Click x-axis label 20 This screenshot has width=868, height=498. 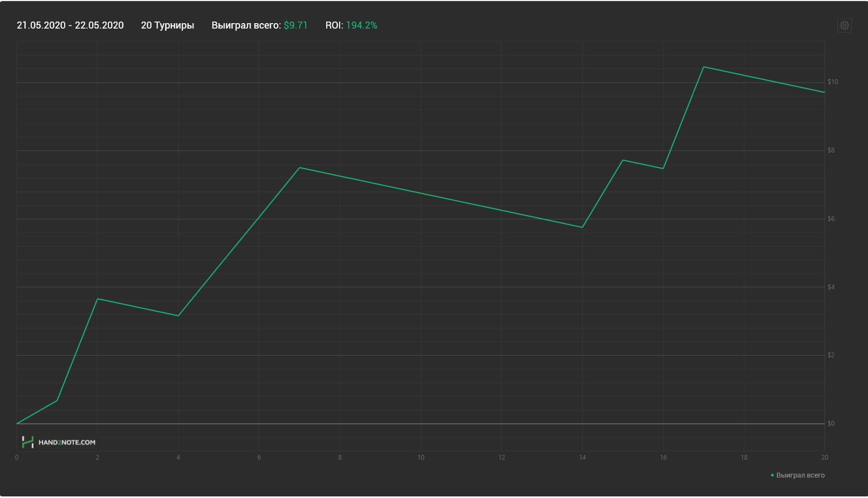[x=824, y=458]
